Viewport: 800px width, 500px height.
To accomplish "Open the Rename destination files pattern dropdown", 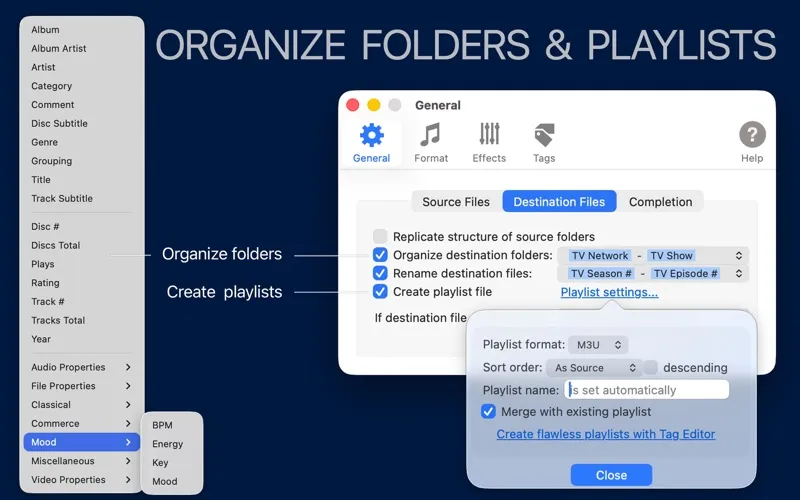I will [x=653, y=273].
